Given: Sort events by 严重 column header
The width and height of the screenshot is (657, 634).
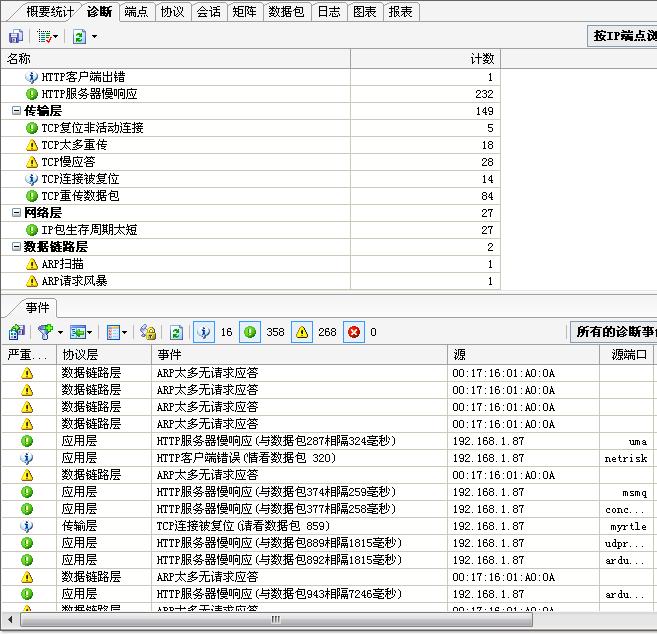Looking at the screenshot, I should click(x=29, y=355).
